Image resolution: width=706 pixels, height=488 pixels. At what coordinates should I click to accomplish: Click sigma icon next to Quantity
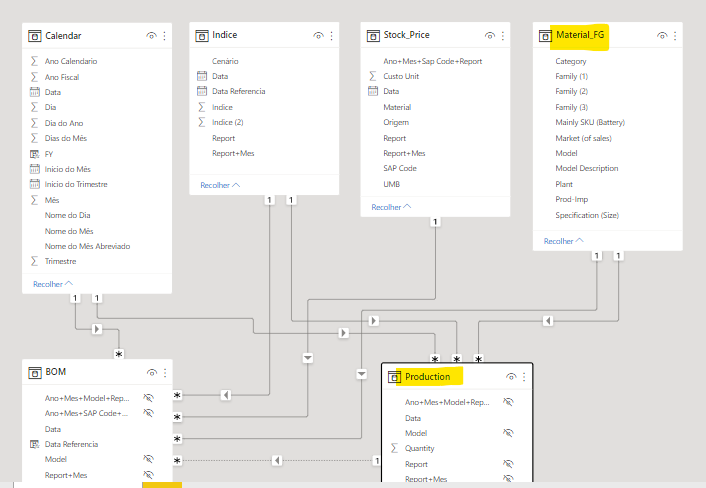click(394, 448)
